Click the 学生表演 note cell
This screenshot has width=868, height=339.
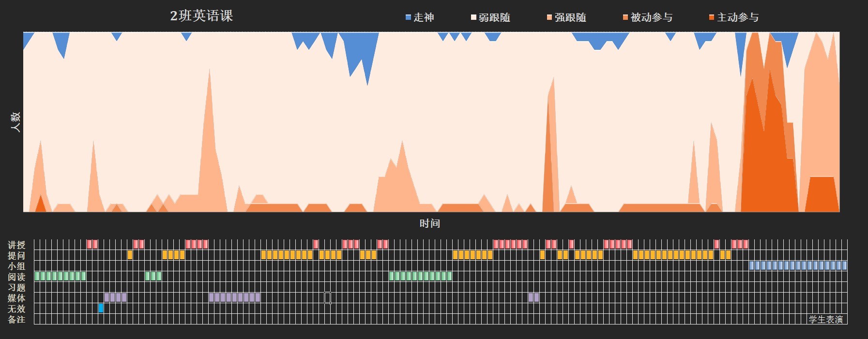coord(826,319)
